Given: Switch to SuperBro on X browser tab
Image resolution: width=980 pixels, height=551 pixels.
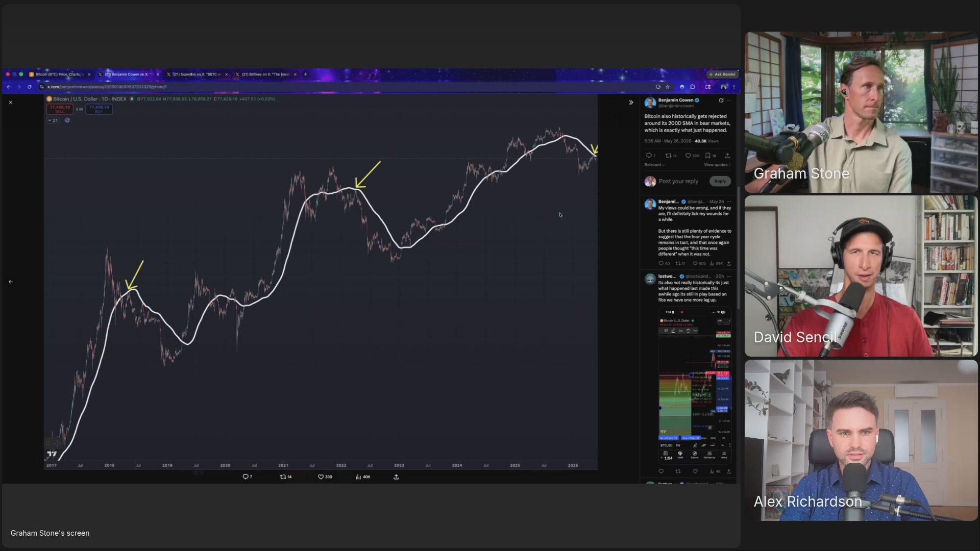Looking at the screenshot, I should point(197,74).
